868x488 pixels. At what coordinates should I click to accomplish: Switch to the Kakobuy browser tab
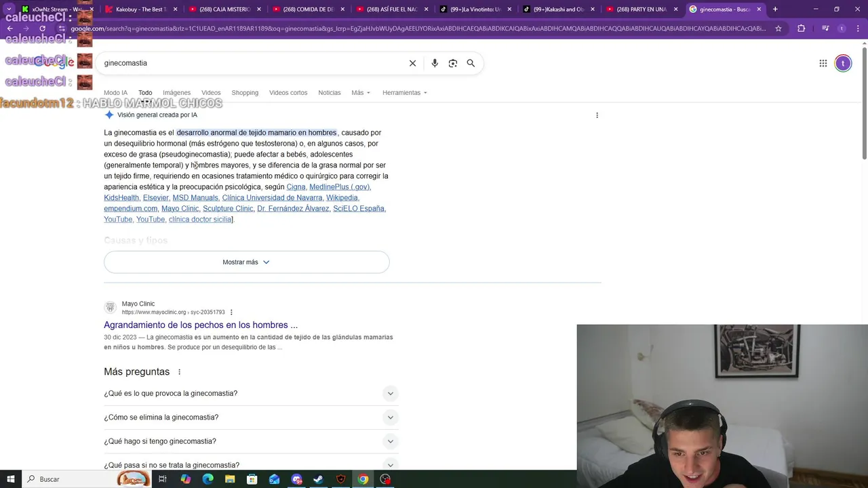point(141,9)
